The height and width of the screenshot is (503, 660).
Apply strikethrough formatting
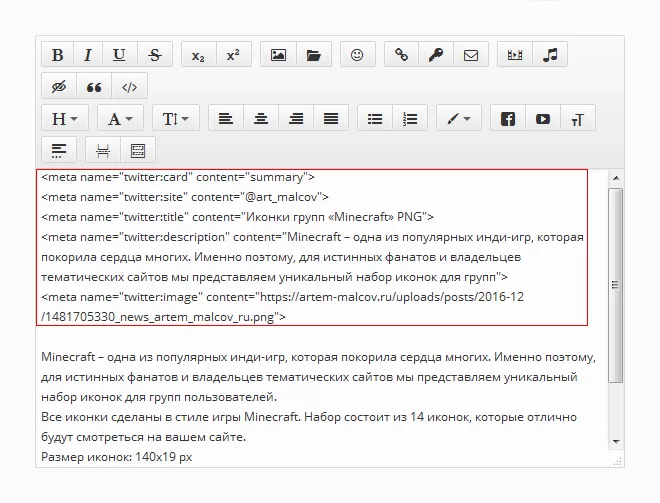(x=155, y=55)
